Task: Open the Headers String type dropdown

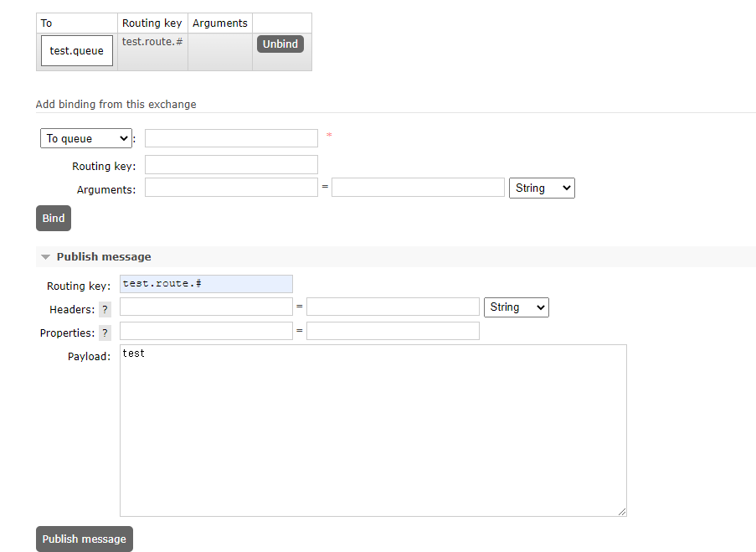Action: pyautogui.click(x=517, y=307)
